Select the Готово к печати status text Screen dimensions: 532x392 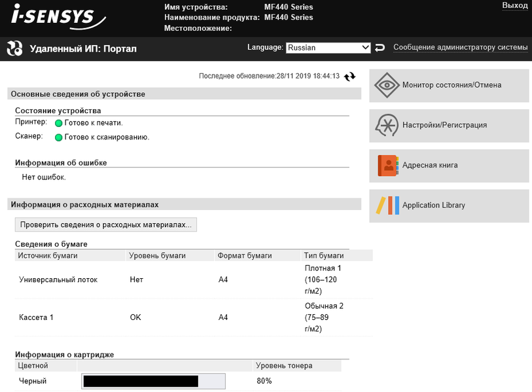click(94, 123)
